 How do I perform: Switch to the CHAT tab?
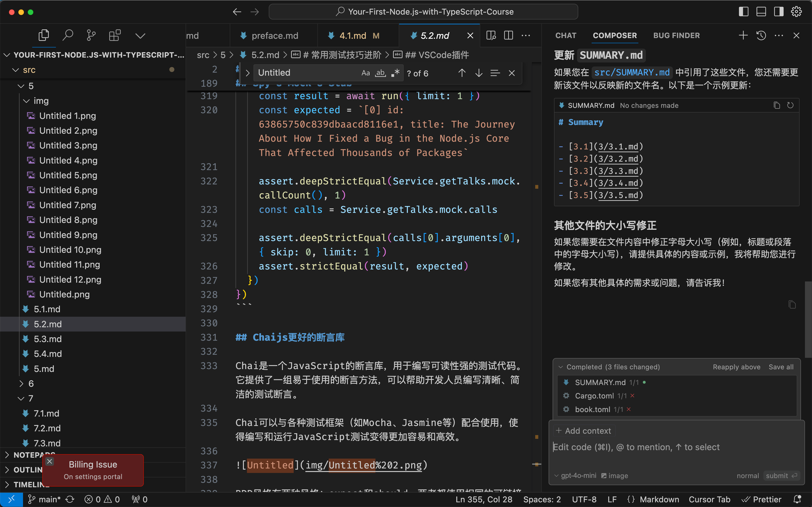click(566, 35)
